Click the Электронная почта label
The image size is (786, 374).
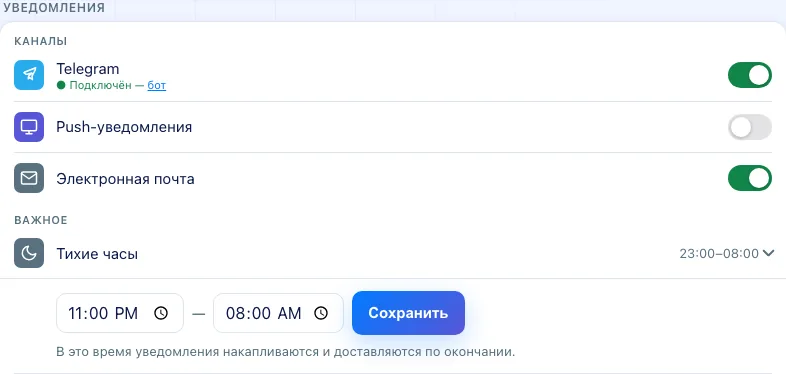tap(125, 179)
